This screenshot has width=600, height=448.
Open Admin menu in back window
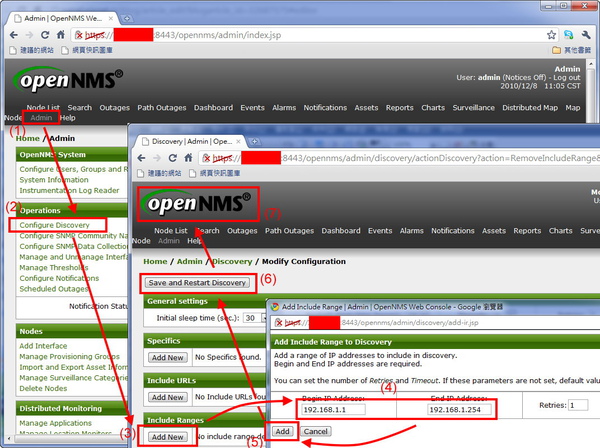41,118
